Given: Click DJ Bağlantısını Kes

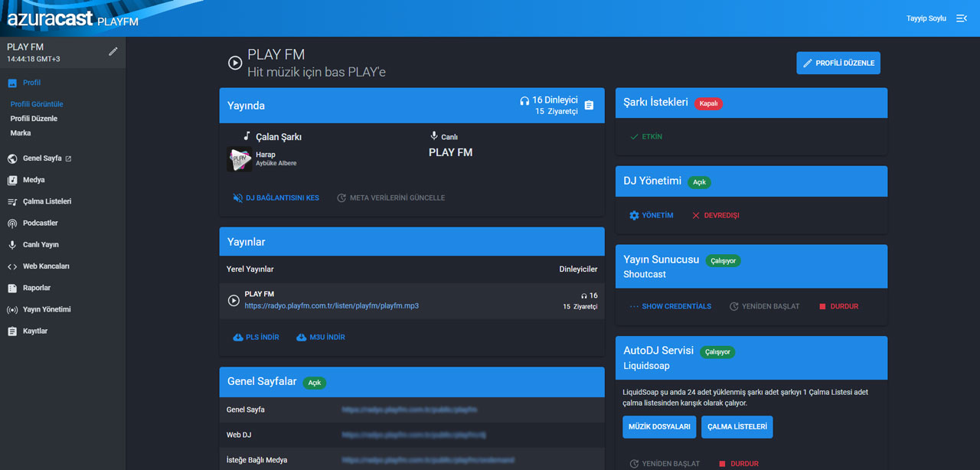Looking at the screenshot, I should [x=276, y=197].
